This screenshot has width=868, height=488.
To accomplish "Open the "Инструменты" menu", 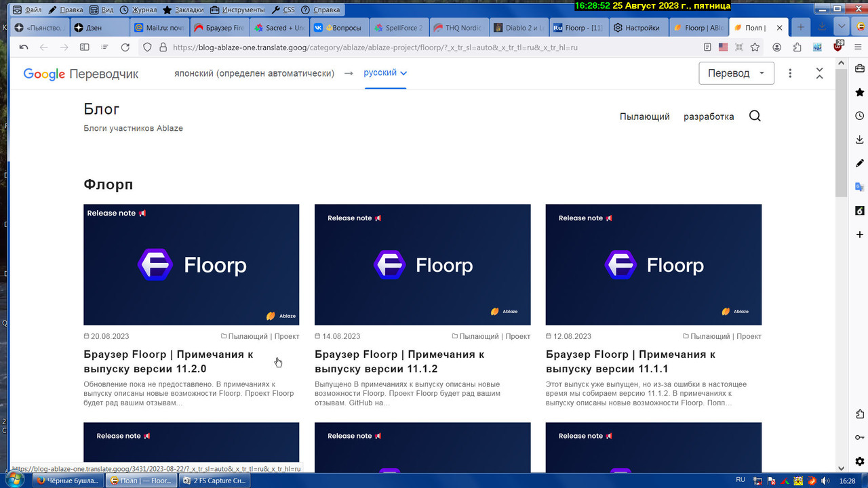I will coord(237,10).
